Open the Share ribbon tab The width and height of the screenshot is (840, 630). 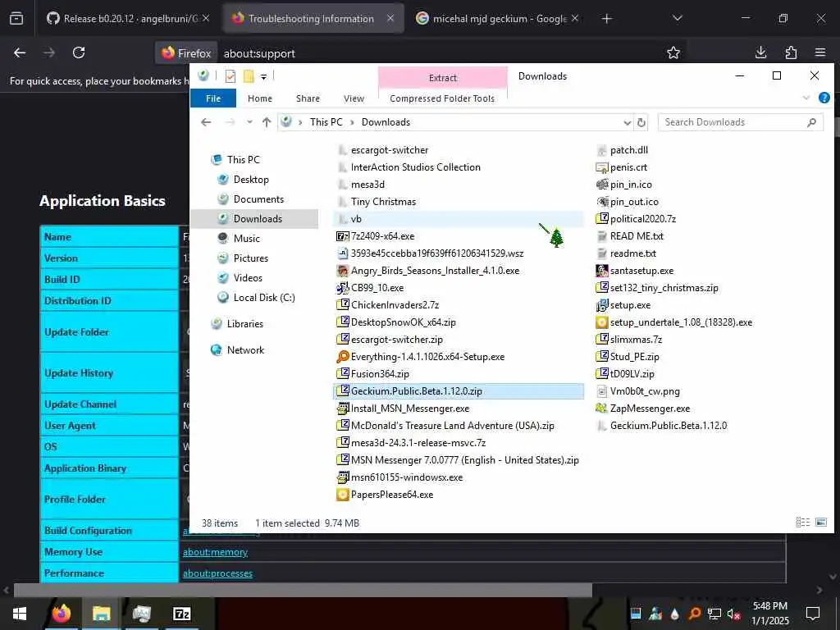(308, 98)
